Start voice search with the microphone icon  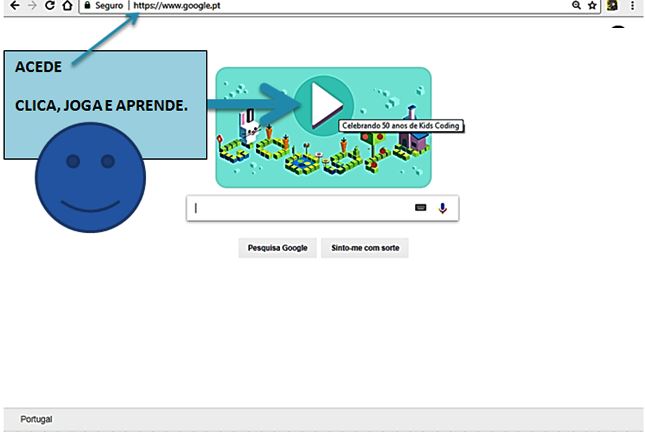pos(443,208)
